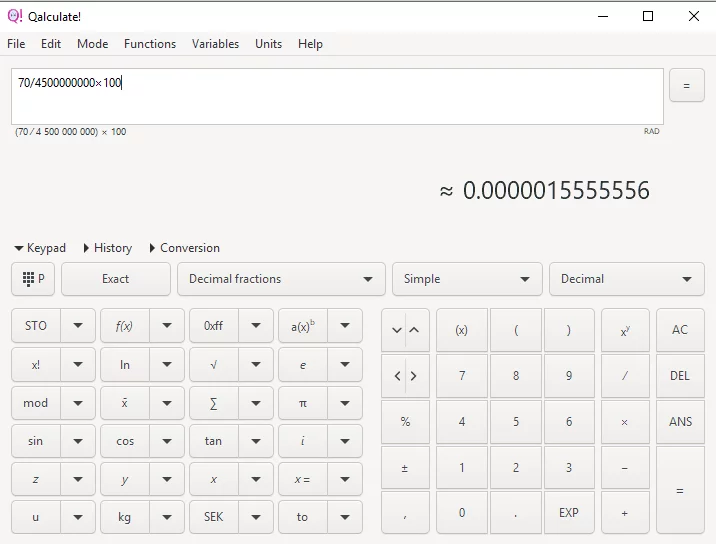Insert the variable y
The width and height of the screenshot is (716, 544).
(x=124, y=479)
